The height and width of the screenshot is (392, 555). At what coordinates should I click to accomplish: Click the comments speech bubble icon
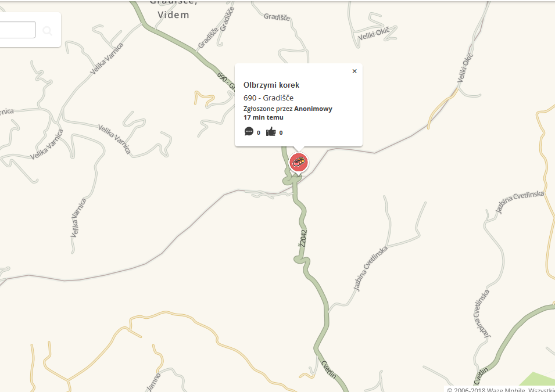click(x=249, y=132)
